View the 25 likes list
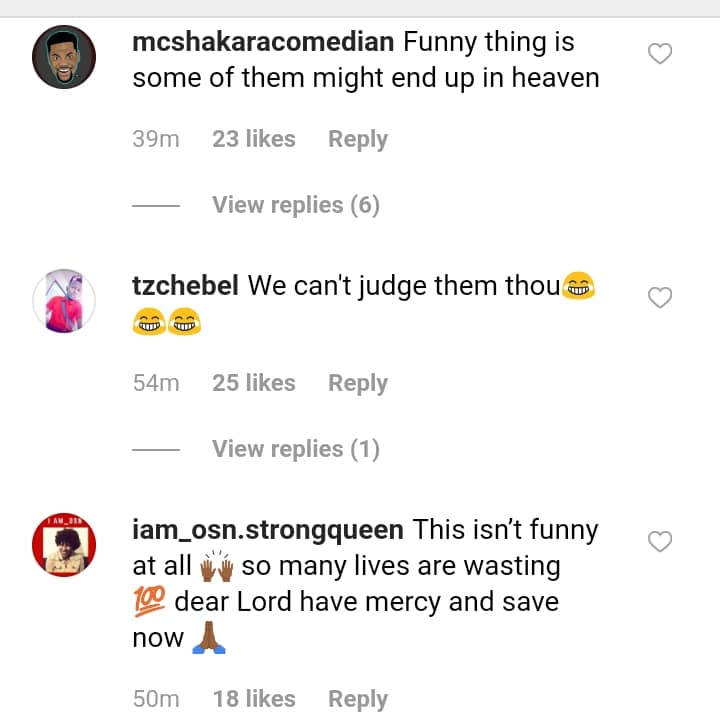Viewport: 720px width, 726px height. tap(253, 383)
